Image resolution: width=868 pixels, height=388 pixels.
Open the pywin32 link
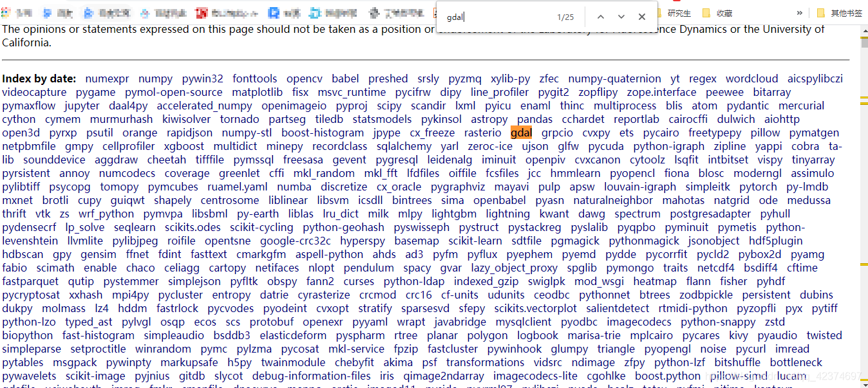202,79
